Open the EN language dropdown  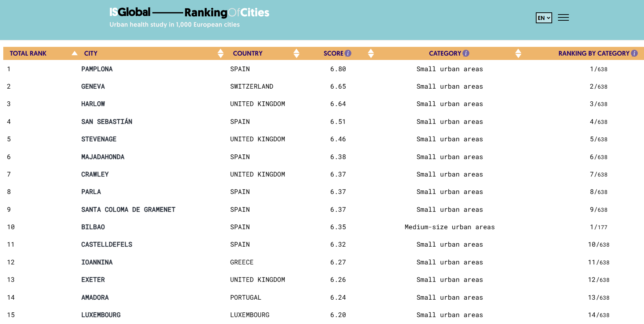[544, 18]
